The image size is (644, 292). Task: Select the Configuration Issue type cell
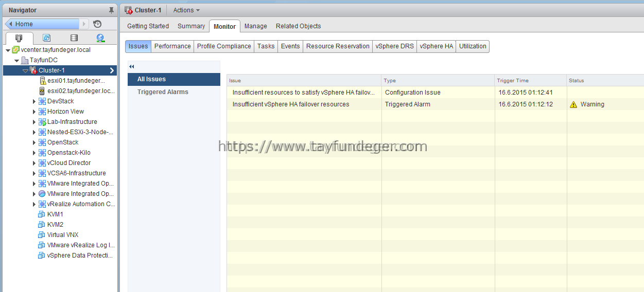pos(438,93)
